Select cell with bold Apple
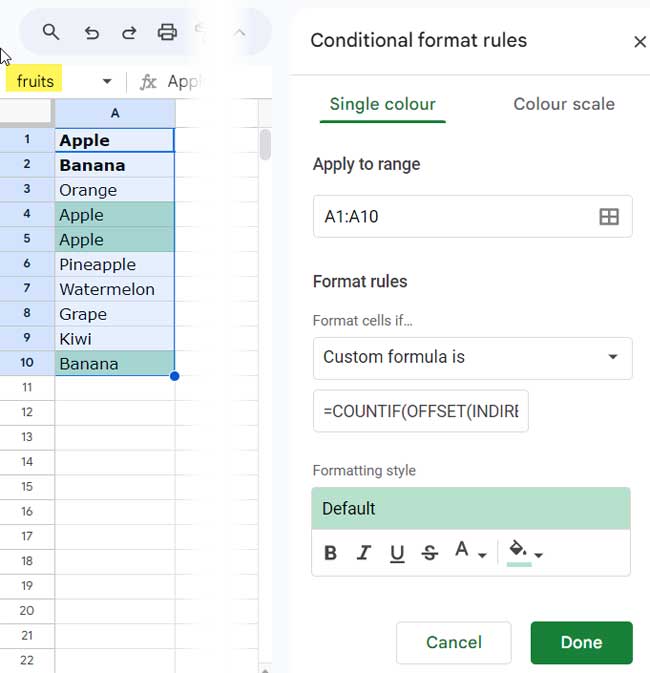Viewport: 650px width, 673px height. [115, 140]
